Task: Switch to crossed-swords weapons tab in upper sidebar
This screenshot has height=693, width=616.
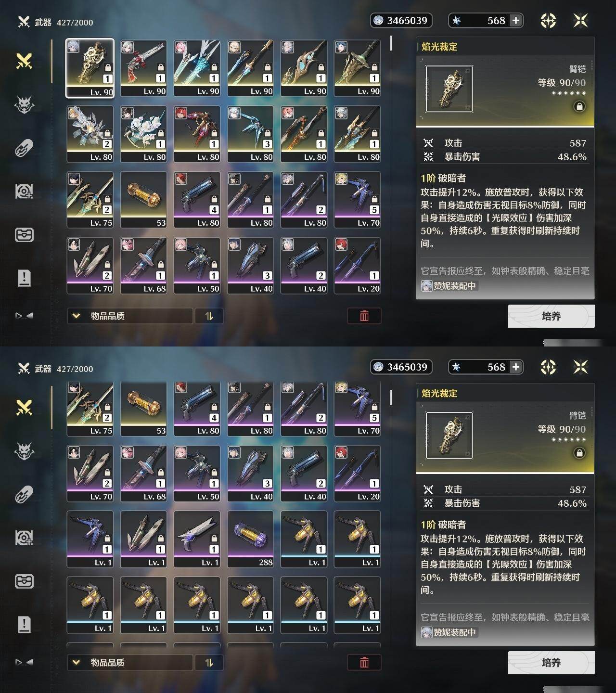Action: 24,61
